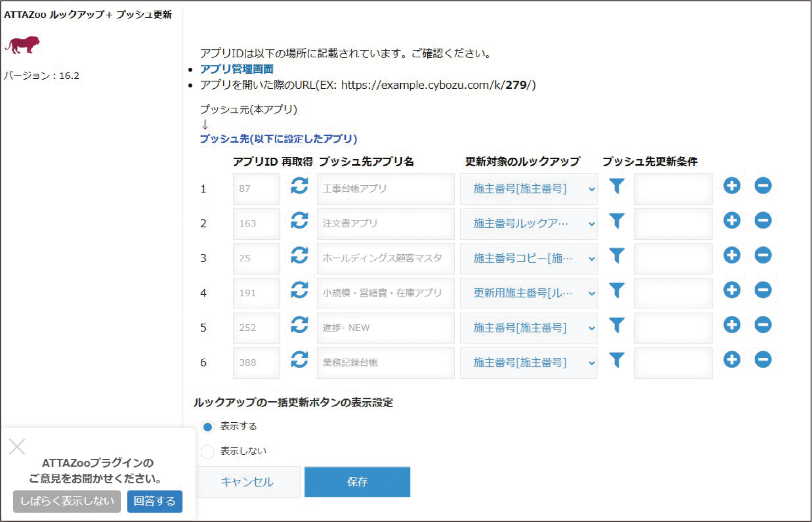Refresh the 進捗- NEW row

tap(300, 325)
